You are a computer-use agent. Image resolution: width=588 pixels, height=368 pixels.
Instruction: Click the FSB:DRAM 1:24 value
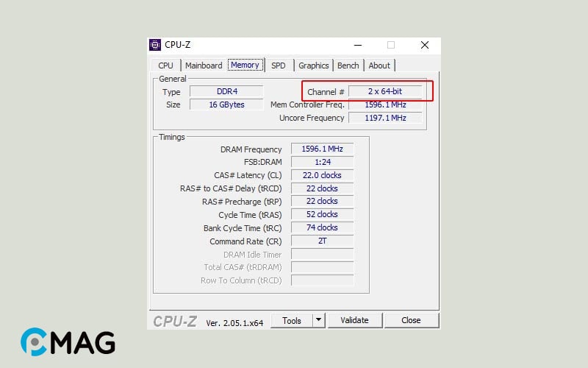coord(322,162)
